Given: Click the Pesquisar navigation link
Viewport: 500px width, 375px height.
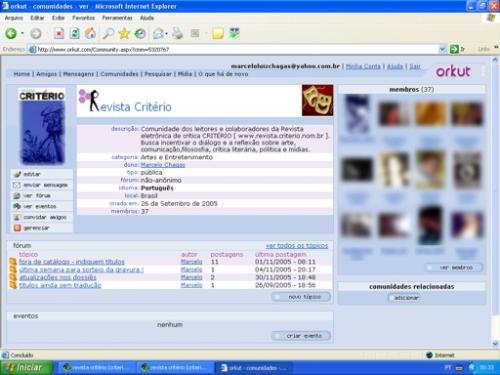Looking at the screenshot, I should (x=158, y=74).
